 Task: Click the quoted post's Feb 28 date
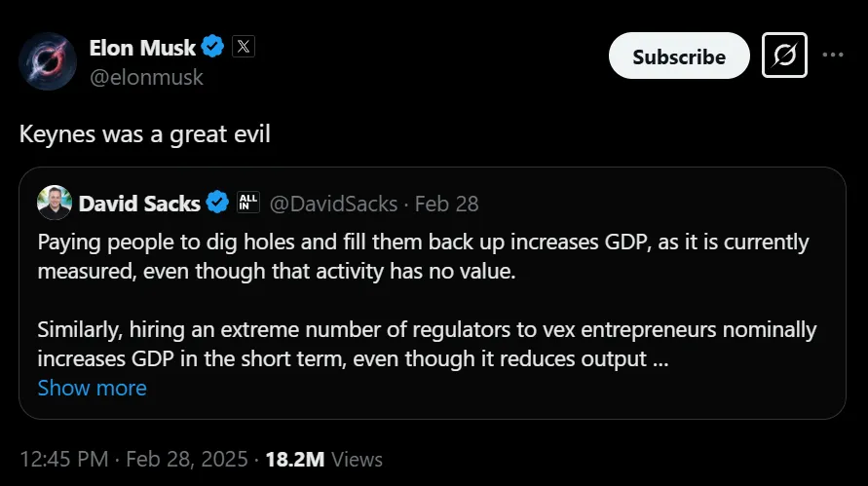tap(446, 204)
